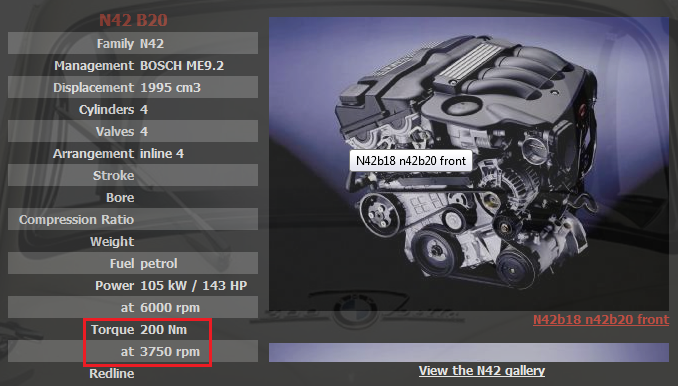Image resolution: width=678 pixels, height=386 pixels.
Task: Select the Family N42 row
Action: [133, 43]
